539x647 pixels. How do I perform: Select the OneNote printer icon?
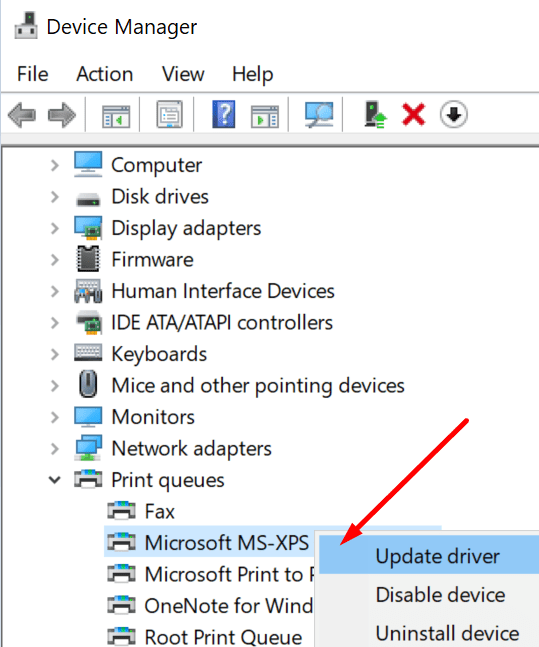coord(121,605)
